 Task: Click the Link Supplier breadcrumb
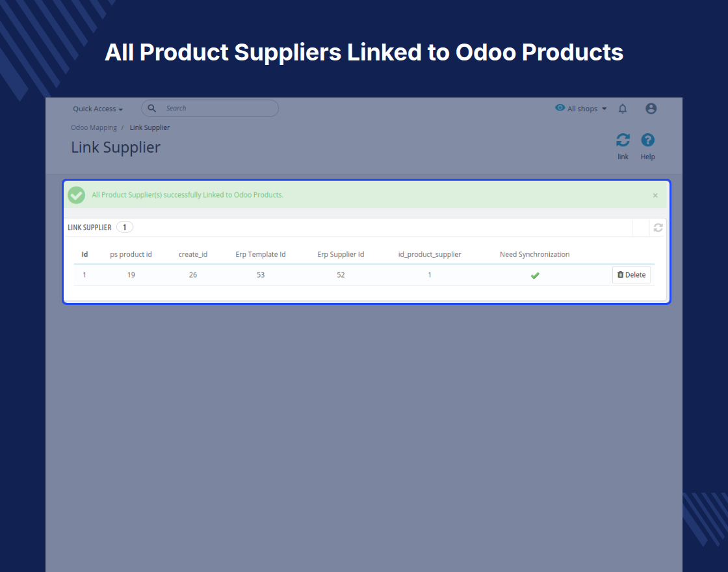[x=149, y=127]
